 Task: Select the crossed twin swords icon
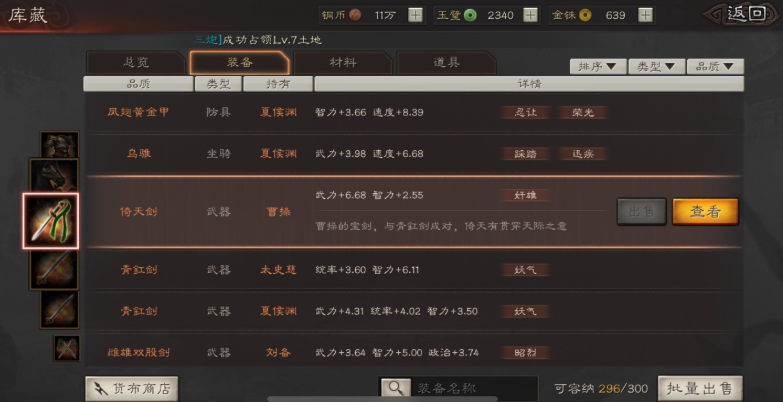66,348
